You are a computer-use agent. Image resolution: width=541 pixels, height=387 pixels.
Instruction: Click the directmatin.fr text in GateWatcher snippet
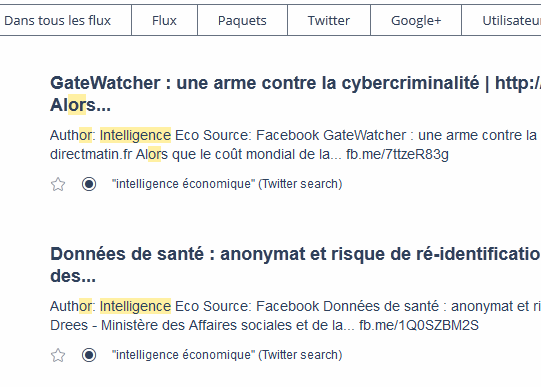tap(91, 154)
